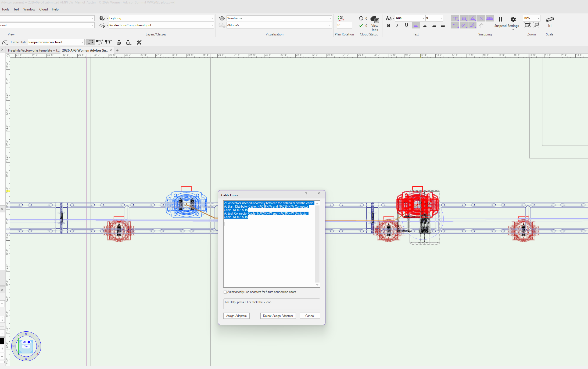The width and height of the screenshot is (588, 369).
Task: Click the Suspend snapping pause icon
Action: [500, 19]
